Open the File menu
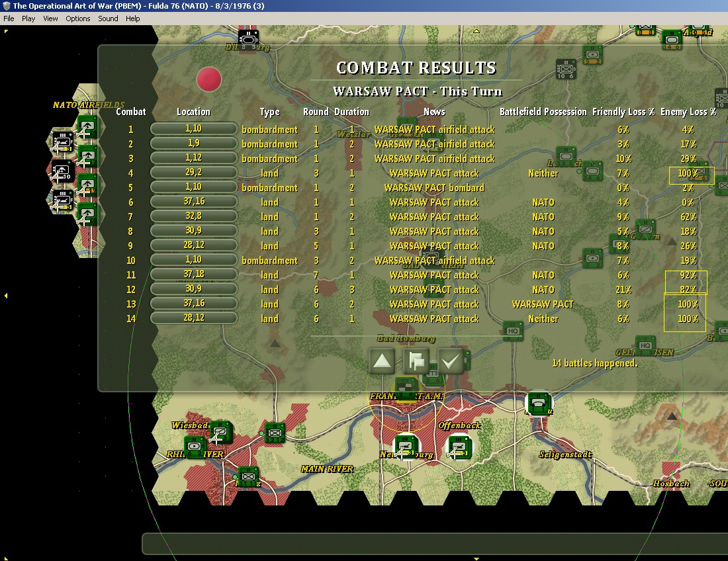The image size is (728, 561). 9,19
